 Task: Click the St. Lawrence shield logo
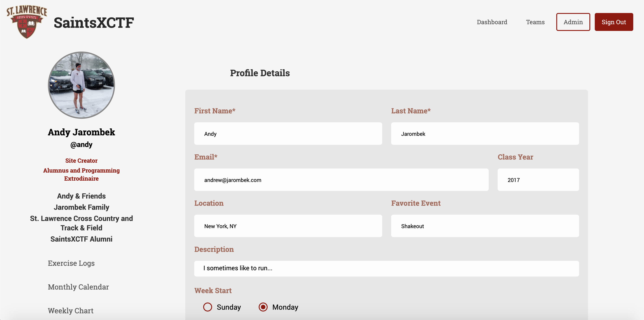27,22
